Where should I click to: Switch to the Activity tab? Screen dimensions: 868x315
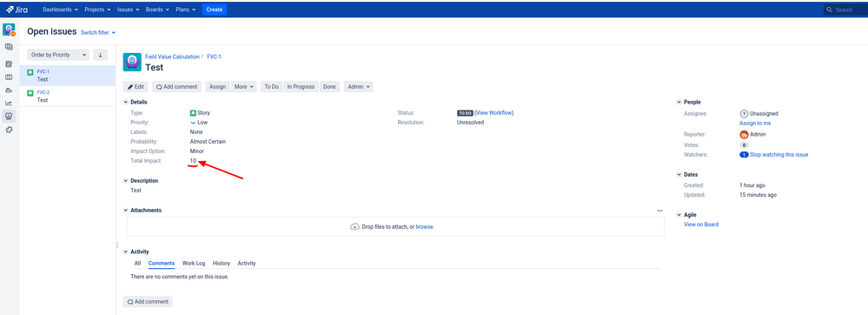coord(247,264)
